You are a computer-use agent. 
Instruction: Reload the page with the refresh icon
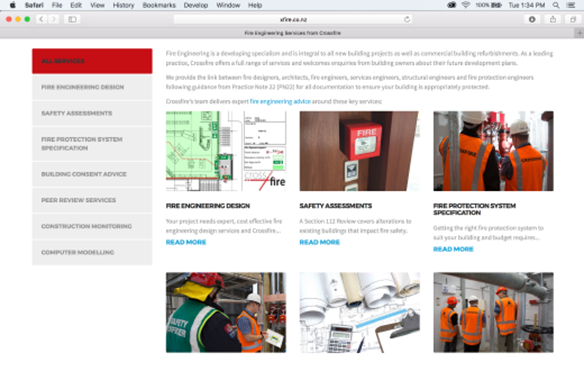coord(407,19)
